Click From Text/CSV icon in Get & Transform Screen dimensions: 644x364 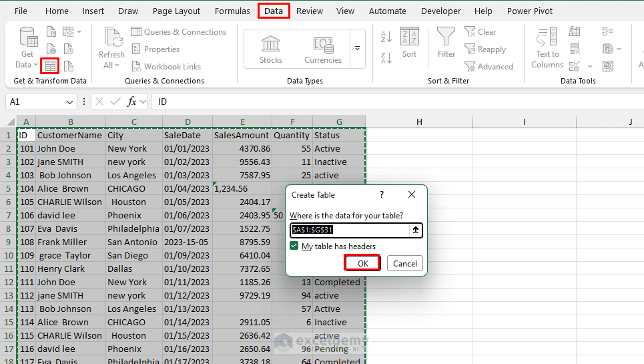51,31
